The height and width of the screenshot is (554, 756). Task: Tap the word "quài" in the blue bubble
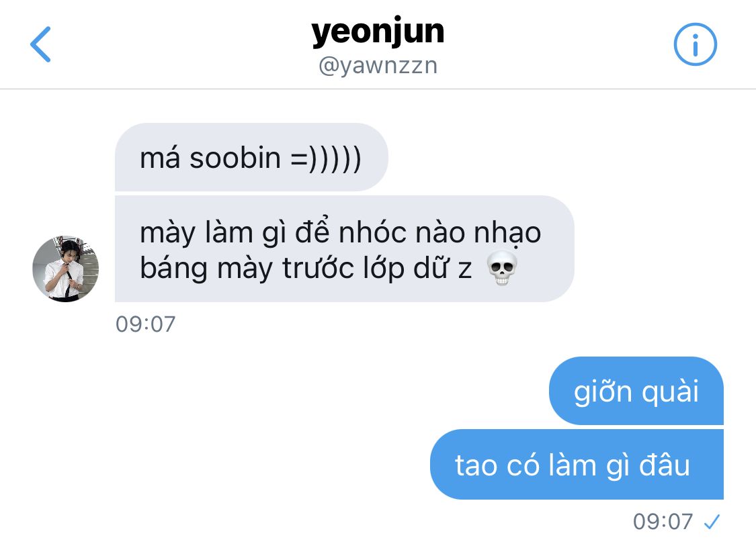point(670,391)
